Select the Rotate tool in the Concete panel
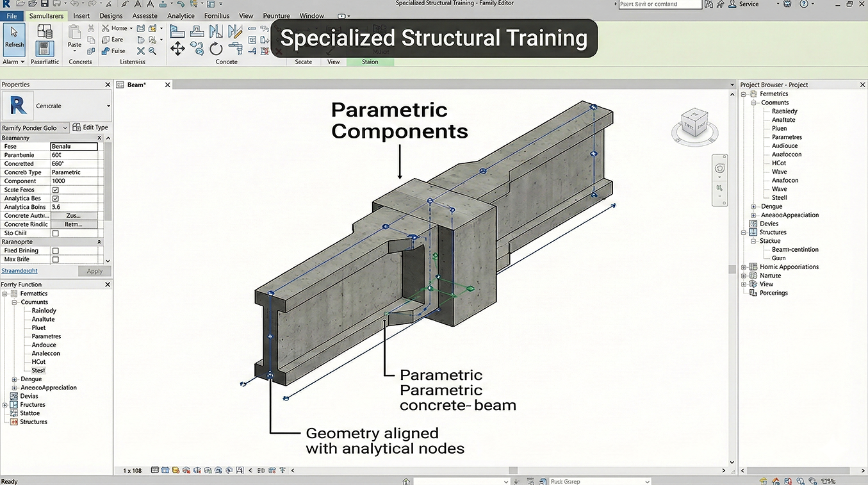Image resolution: width=868 pixels, height=485 pixels. pos(216,48)
